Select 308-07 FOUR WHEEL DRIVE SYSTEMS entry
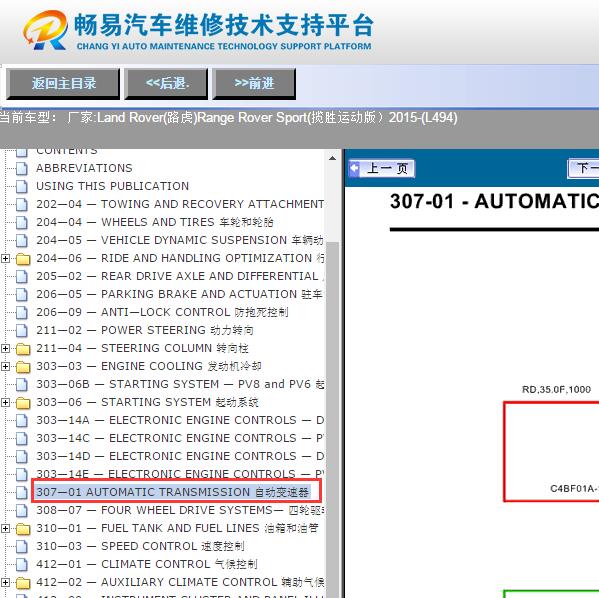This screenshot has width=599, height=598. point(180,510)
